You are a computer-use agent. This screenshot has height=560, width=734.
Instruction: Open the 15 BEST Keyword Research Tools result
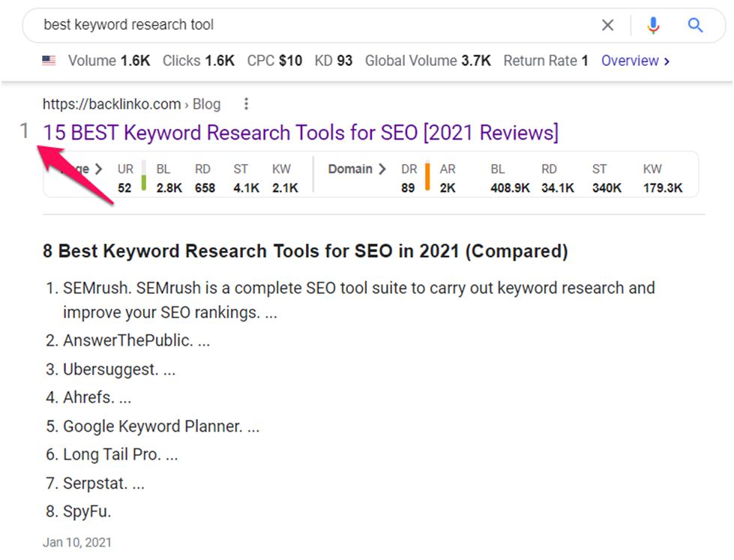(x=301, y=133)
